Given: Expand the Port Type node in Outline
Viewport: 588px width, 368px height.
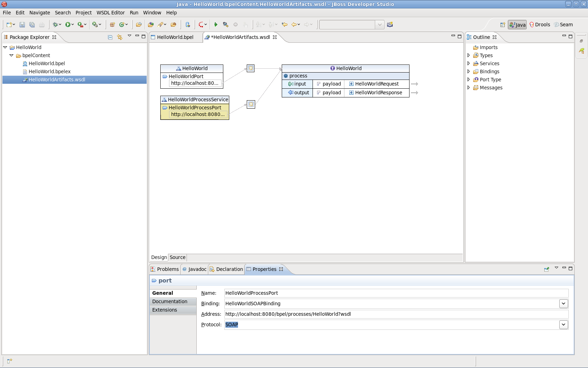Looking at the screenshot, I should 469,80.
